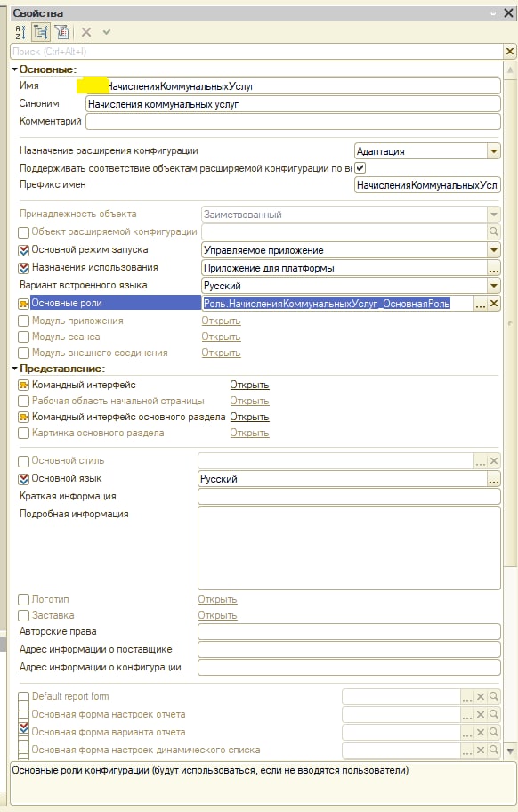The height and width of the screenshot is (812, 518).
Task: Click ellipsis for Основная форма настроек отчета
Action: click(x=466, y=715)
